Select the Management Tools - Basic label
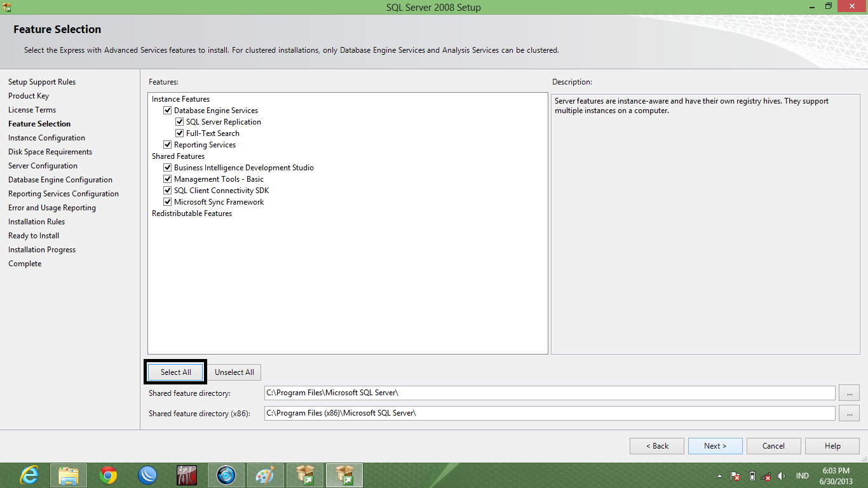868x488 pixels. click(x=219, y=179)
